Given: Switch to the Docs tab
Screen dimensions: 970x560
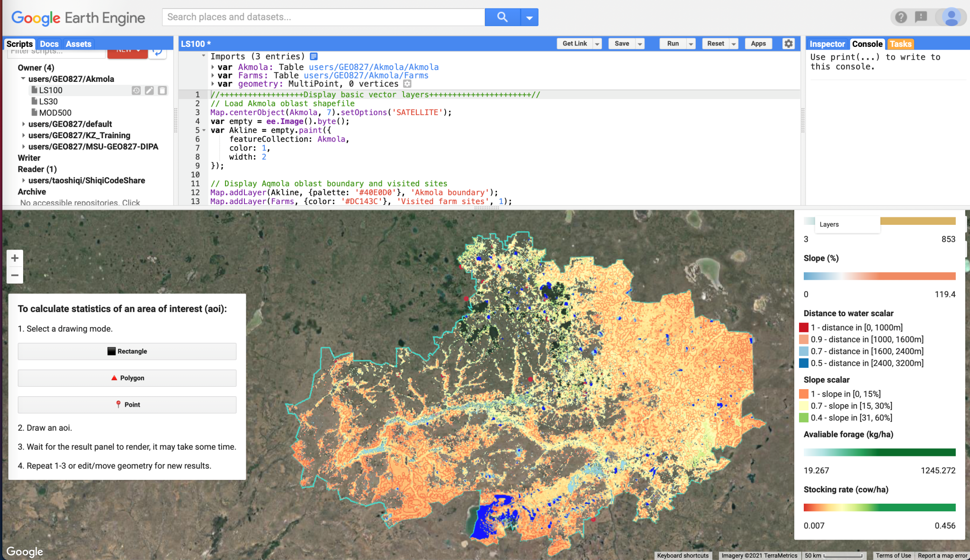Looking at the screenshot, I should [x=49, y=44].
